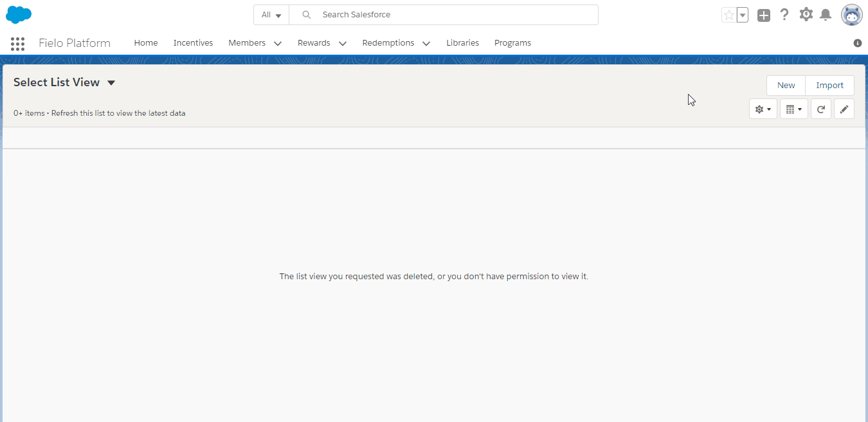Viewport: 868px width, 422px height.
Task: Open List View Controls gear menu
Action: point(763,109)
